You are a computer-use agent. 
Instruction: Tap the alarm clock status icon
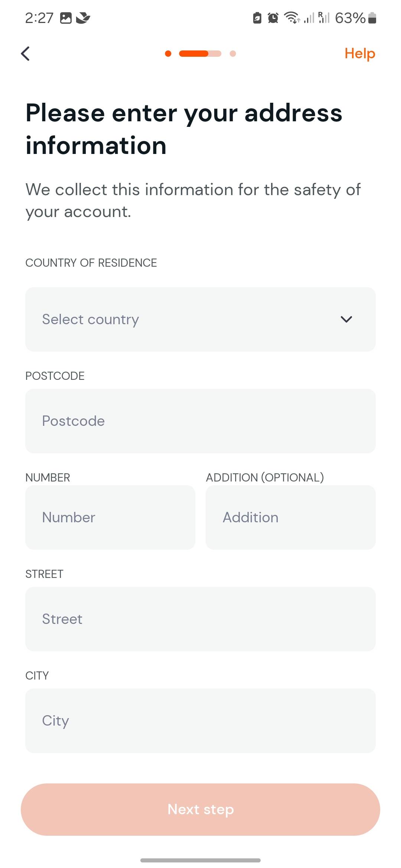click(x=273, y=18)
